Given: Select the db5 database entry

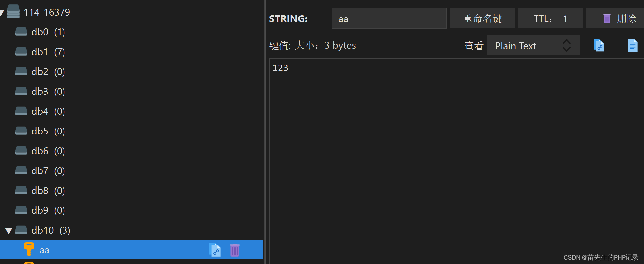Looking at the screenshot, I should (40, 131).
